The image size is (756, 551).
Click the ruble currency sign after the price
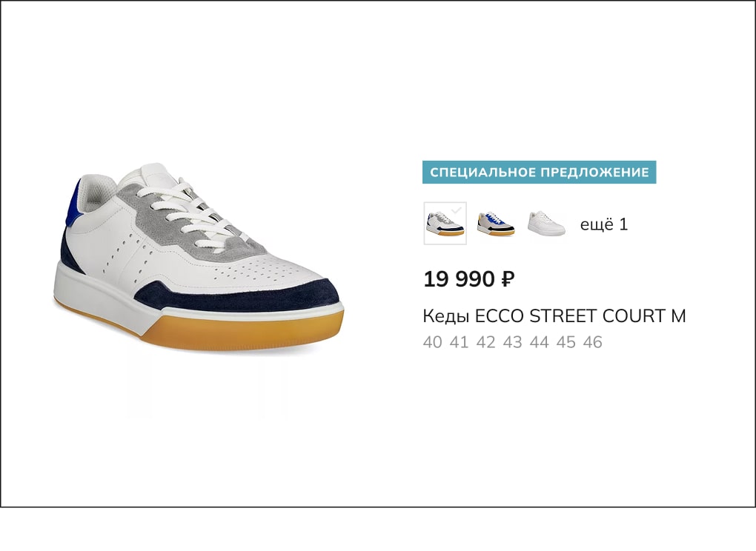pos(508,279)
